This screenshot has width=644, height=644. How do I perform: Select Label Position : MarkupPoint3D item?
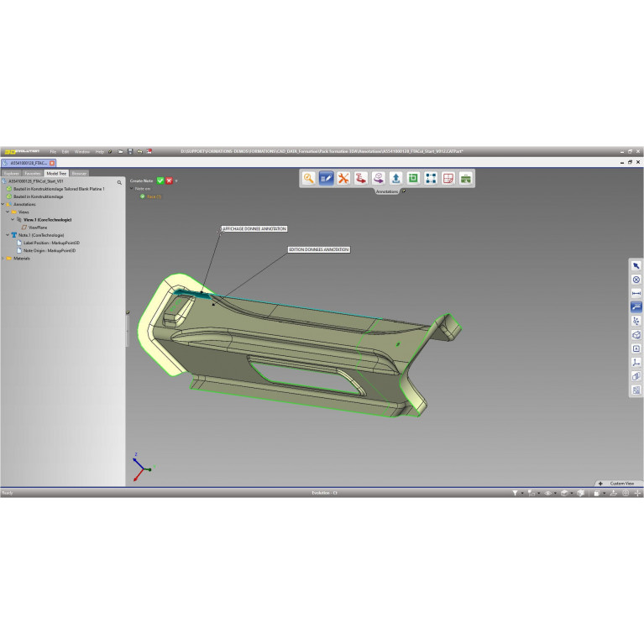51,243
